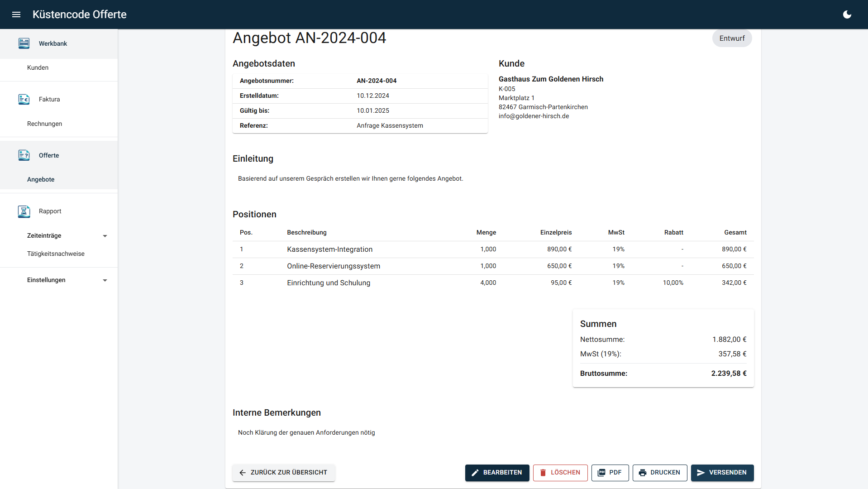Select the Offerte sidebar icon
Image resolution: width=868 pixels, height=489 pixels.
click(x=24, y=155)
